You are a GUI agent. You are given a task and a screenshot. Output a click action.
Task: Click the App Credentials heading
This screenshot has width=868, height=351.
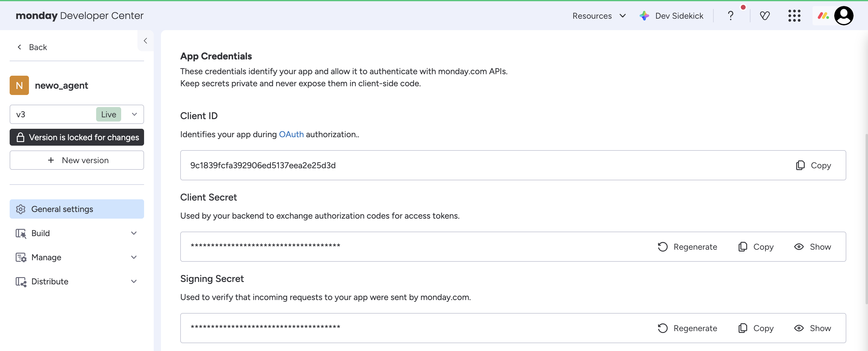[x=216, y=56]
